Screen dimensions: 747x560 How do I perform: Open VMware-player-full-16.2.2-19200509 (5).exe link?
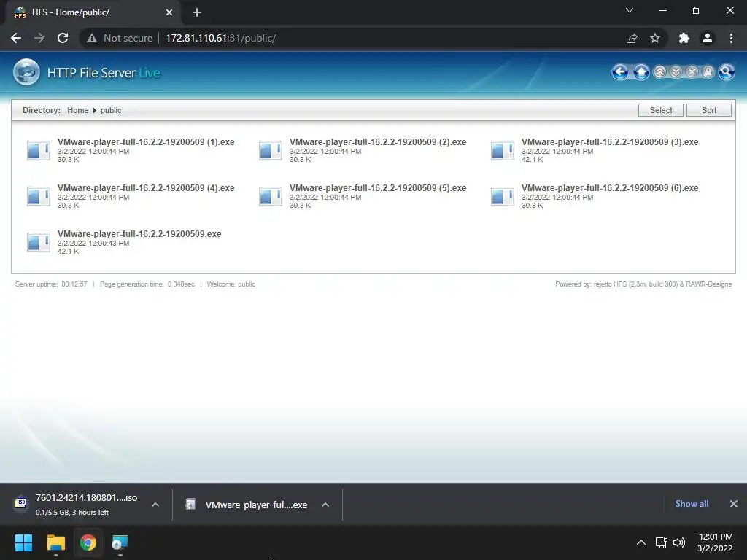pyautogui.click(x=378, y=187)
